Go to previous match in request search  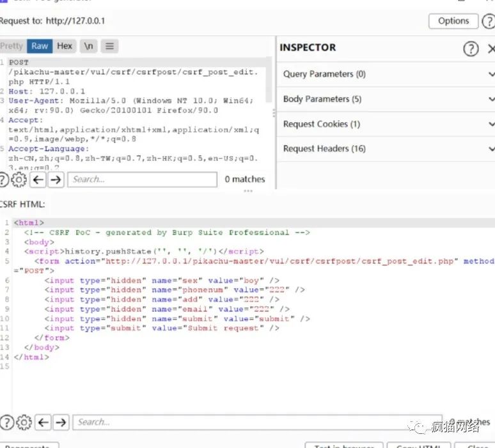[38, 180]
